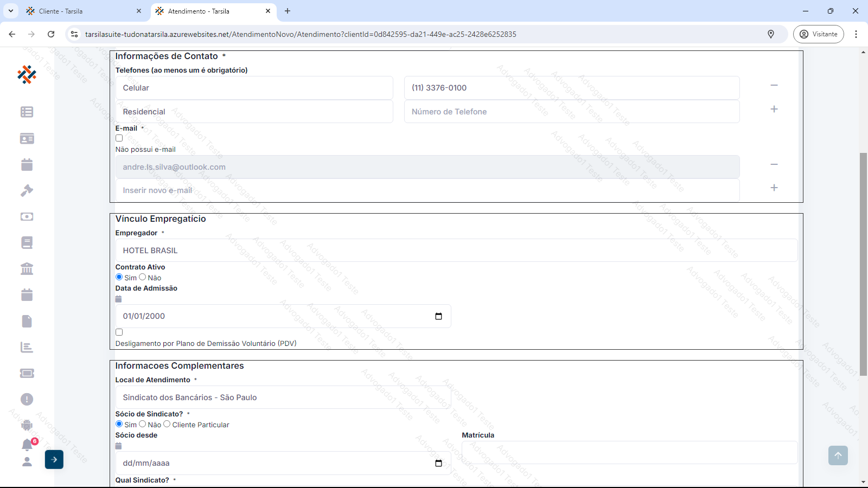Viewport: 868px width, 488px height.
Task: Click the exclamation alert sidebar icon
Action: coord(27,399)
